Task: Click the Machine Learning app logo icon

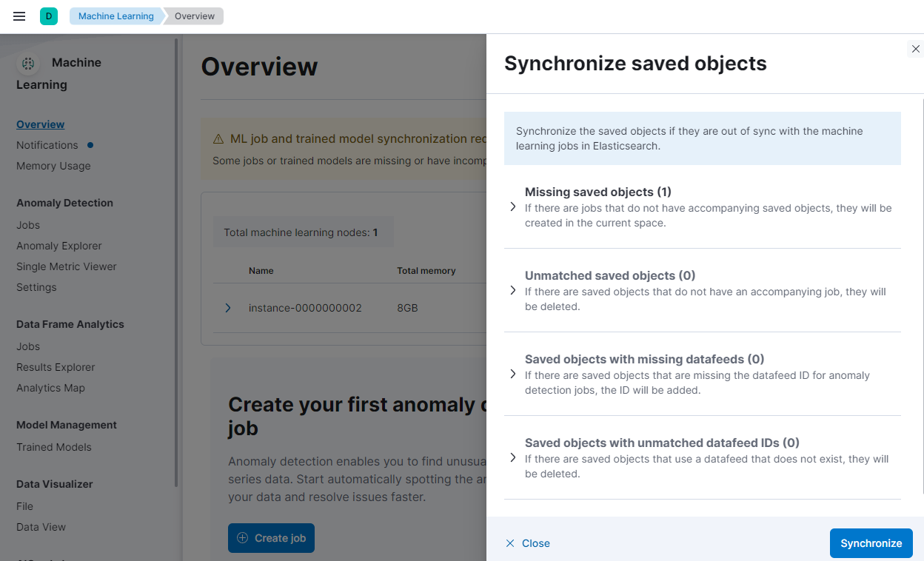Action: (29, 64)
